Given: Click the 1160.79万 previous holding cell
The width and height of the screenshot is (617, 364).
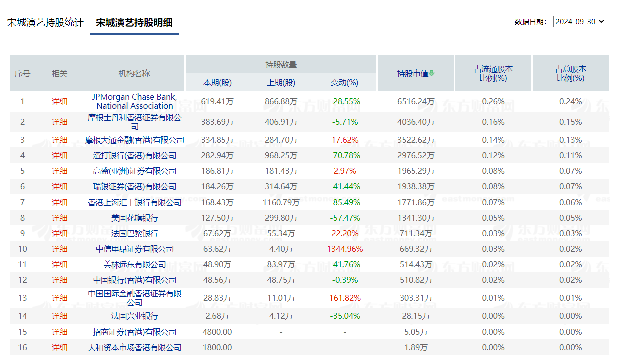Looking at the screenshot, I should (281, 202).
